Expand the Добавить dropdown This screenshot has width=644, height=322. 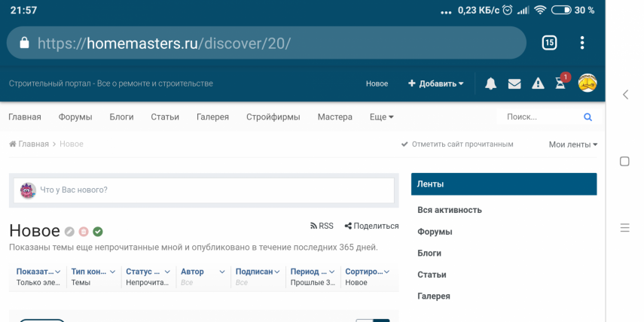click(x=436, y=84)
